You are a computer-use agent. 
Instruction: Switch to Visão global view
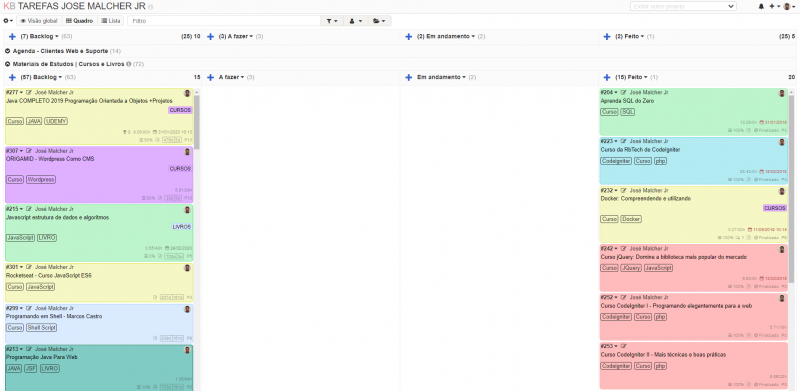point(39,21)
